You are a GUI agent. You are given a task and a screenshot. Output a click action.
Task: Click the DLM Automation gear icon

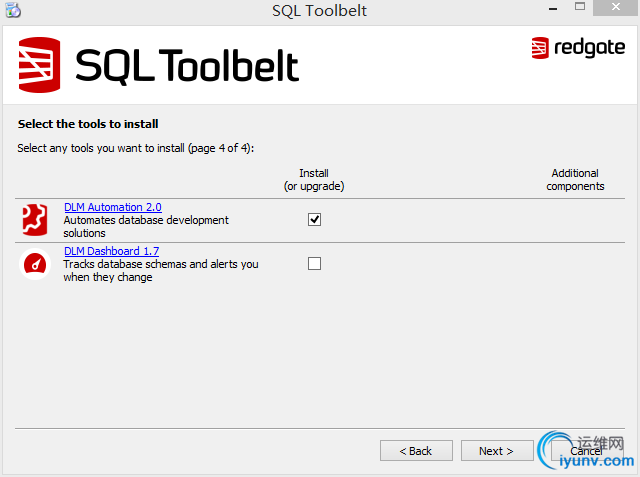[x=35, y=220]
